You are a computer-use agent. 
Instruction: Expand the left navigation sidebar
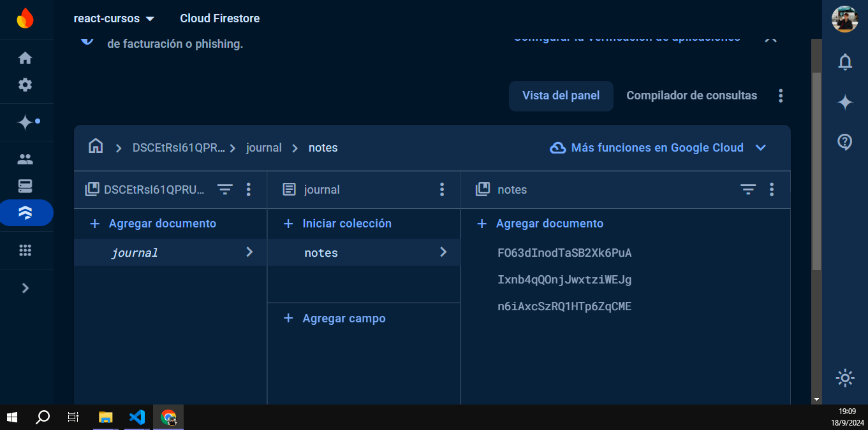[25, 288]
